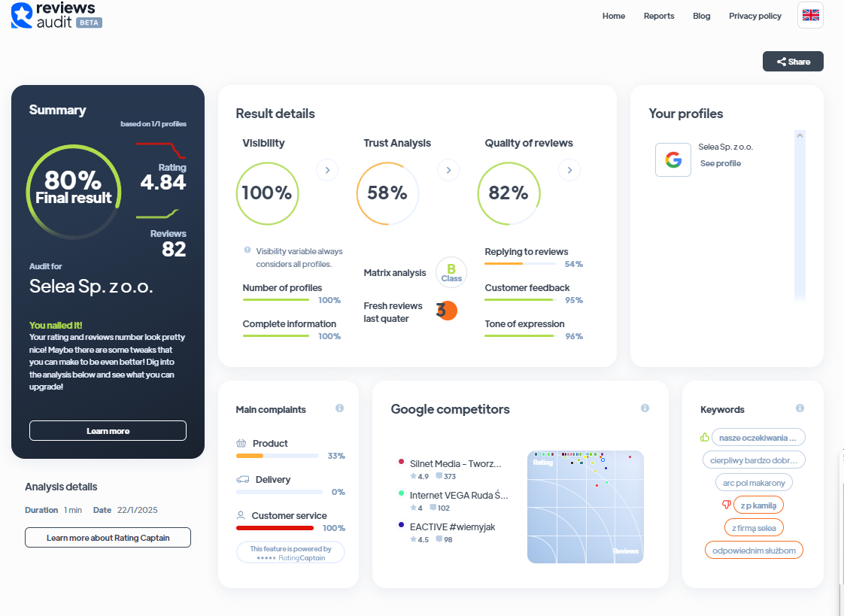This screenshot has width=844, height=616.
Task: Click the rating value 4.84
Action: (x=163, y=182)
